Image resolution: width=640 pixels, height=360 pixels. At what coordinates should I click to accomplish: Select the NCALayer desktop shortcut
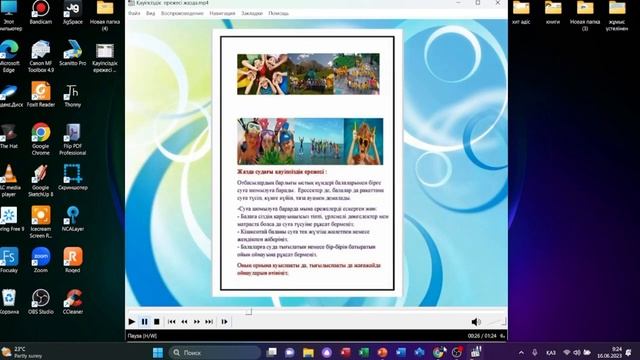[73, 219]
